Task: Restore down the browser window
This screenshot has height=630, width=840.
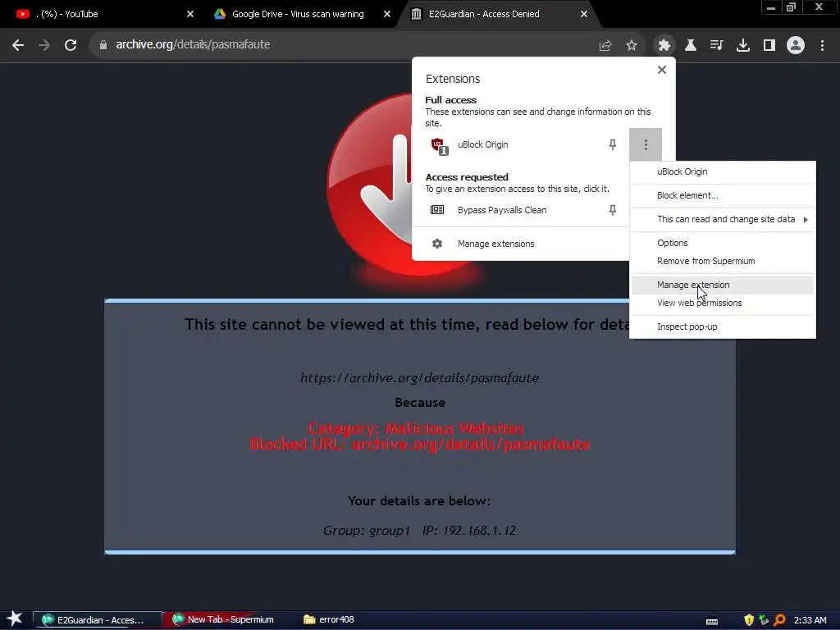Action: point(792,7)
